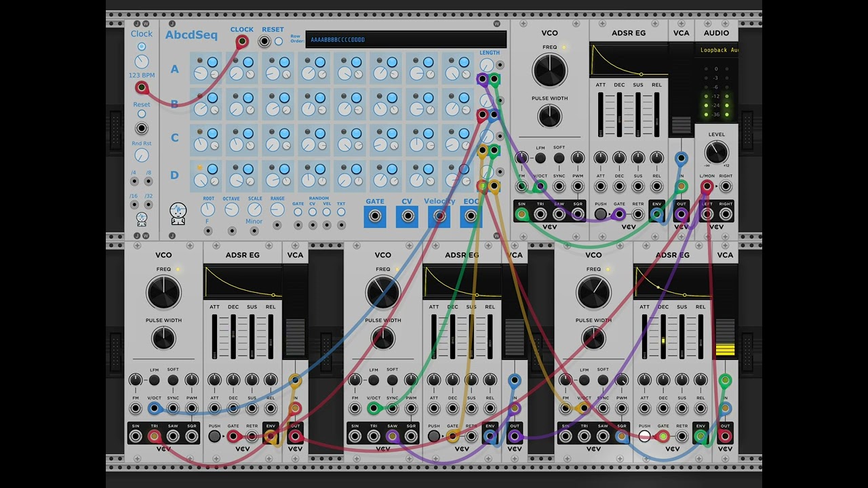Click the red-cabled OUT jack on the lit VCA

tap(725, 436)
